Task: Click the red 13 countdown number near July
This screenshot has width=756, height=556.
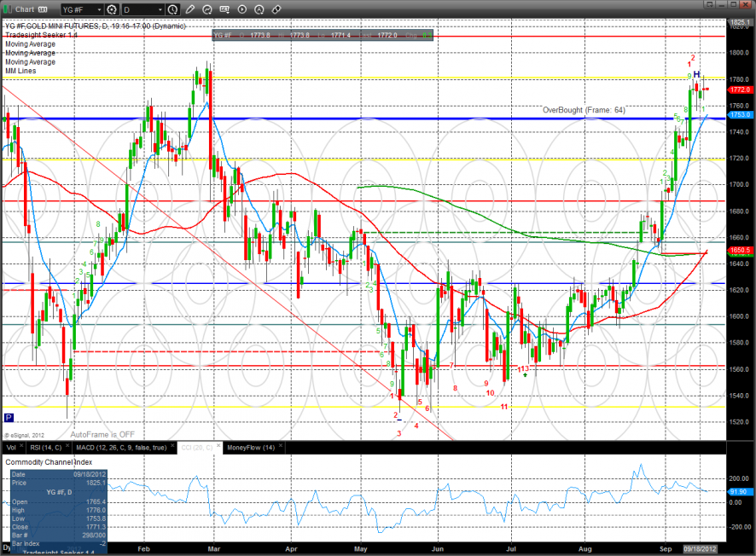Action: tap(525, 368)
